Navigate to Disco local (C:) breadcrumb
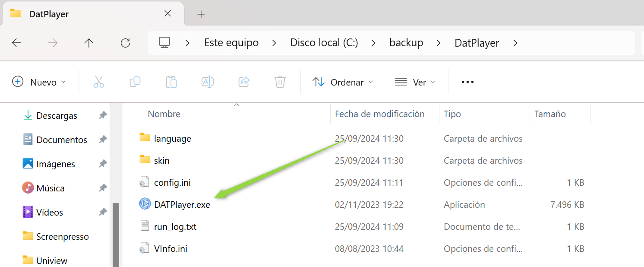 324,43
